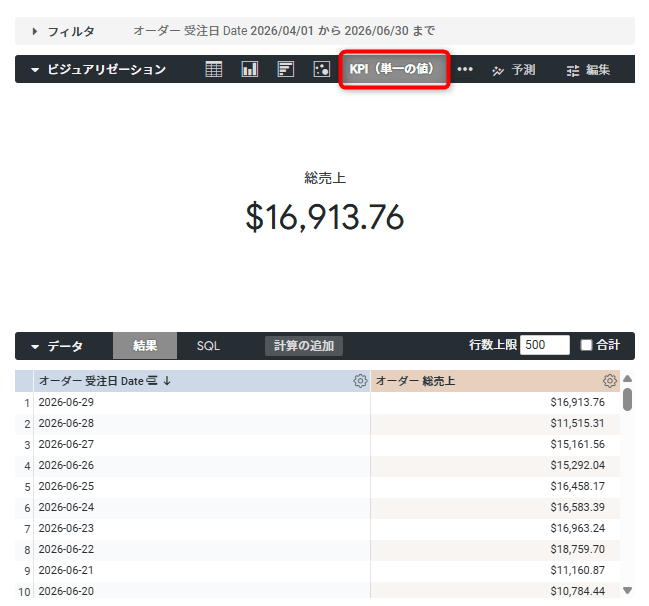Screen dimensions: 649x606
Task: Select the column chart visualization icon
Action: click(x=250, y=69)
